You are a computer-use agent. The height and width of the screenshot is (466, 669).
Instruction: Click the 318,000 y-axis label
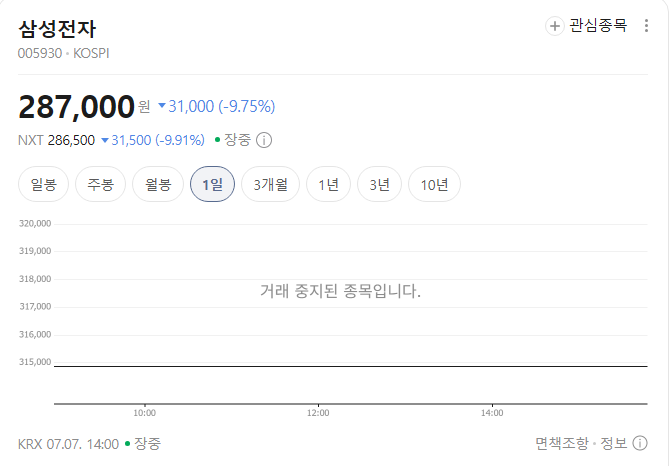(35, 279)
